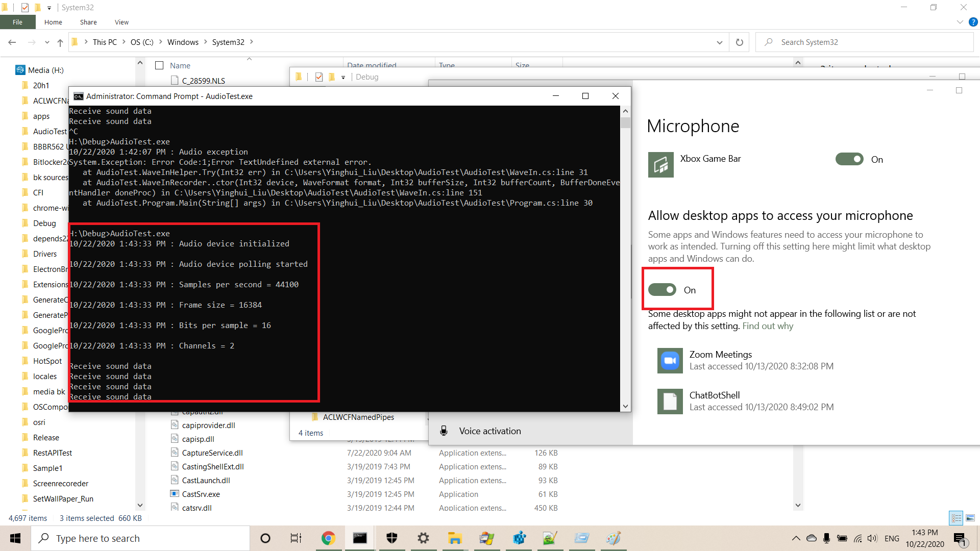Click the taskbar search box

140,538
